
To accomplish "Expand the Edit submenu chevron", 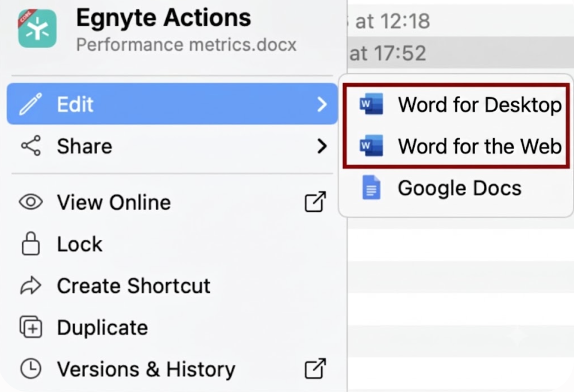I will [x=322, y=104].
